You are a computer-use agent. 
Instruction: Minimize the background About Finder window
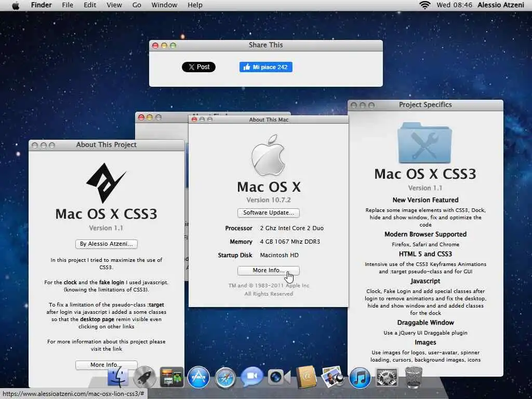click(150, 117)
